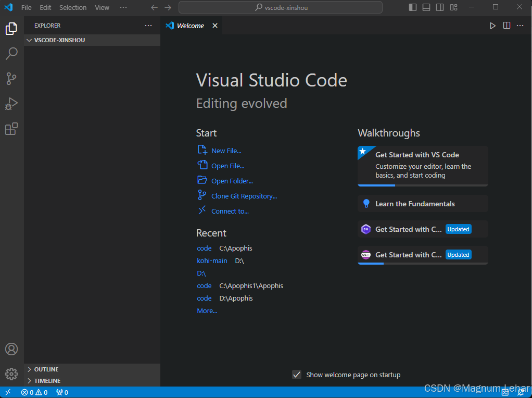Click the Connect to... link
This screenshot has width=532, height=398.
[x=230, y=211]
